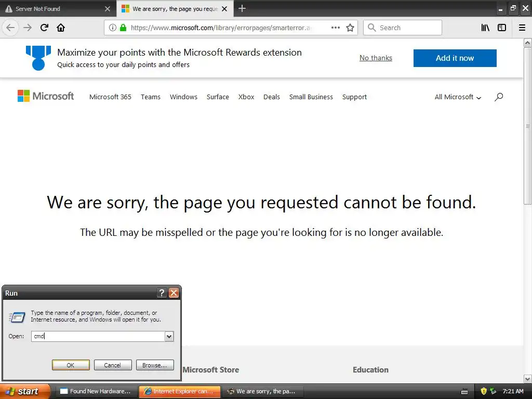
Task: Open Teams in site navigation
Action: 151,97
